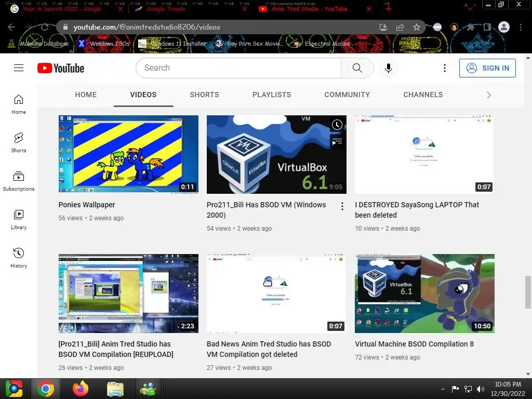This screenshot has width=532, height=399.
Task: Switch to the HOME channel tab
Action: click(86, 95)
